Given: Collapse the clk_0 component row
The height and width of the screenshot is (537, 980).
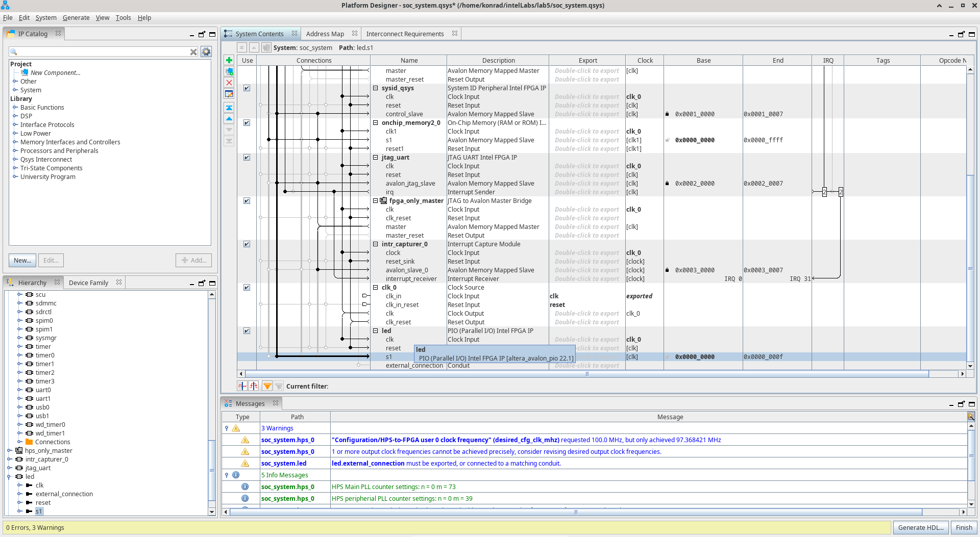Looking at the screenshot, I should click(376, 288).
